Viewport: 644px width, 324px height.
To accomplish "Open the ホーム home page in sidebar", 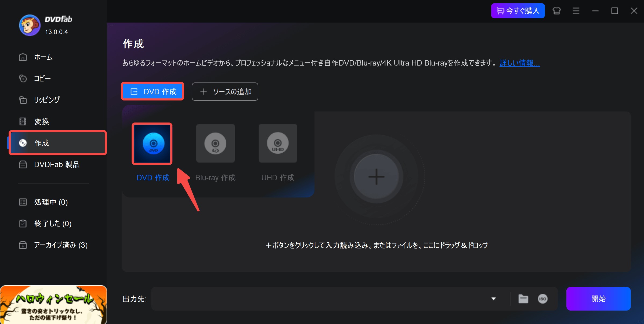I will click(43, 57).
